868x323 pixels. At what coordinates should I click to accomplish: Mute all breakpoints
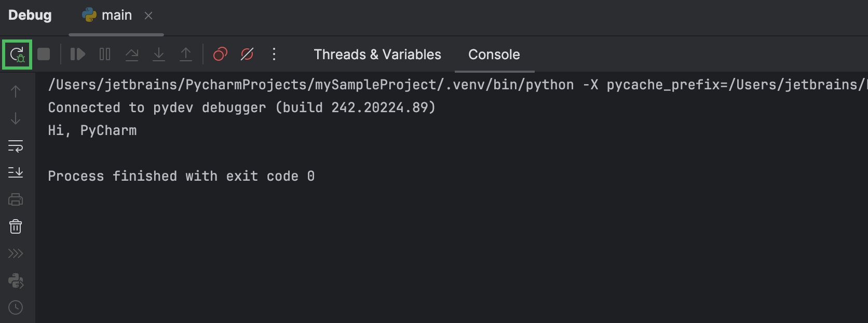pos(247,54)
